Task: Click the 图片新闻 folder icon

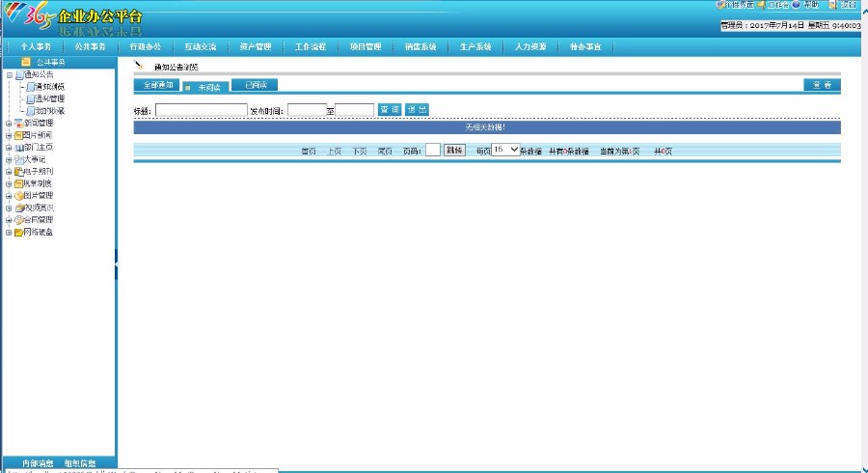Action: click(x=19, y=135)
